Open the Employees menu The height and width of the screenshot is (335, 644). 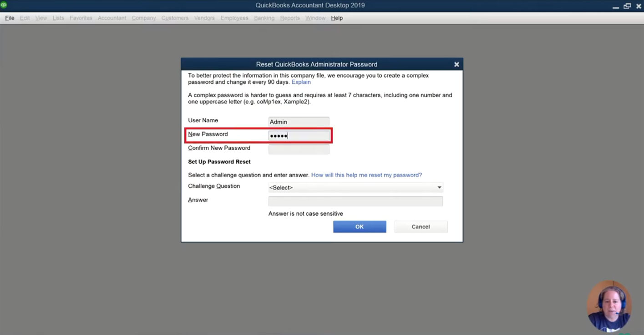coord(234,18)
